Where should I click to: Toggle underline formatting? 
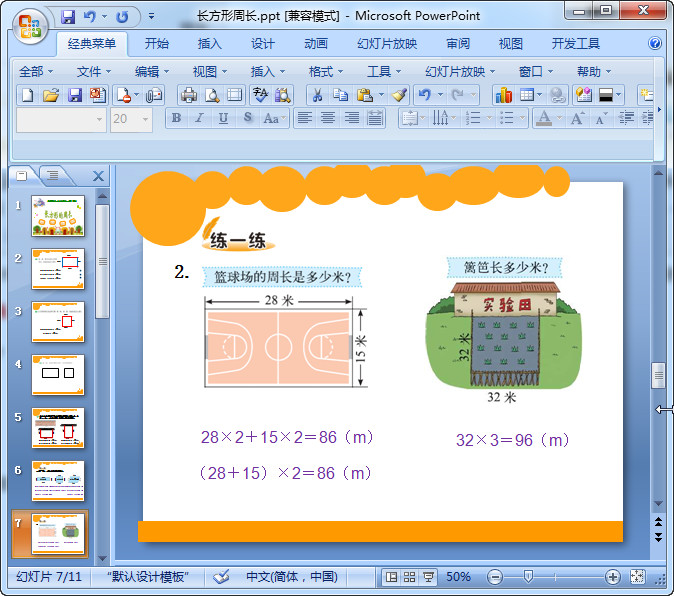point(223,118)
